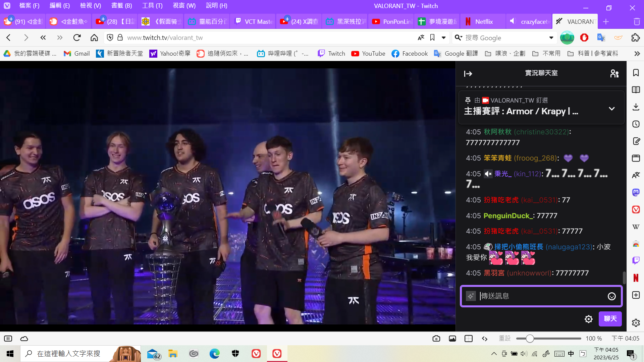The image size is (644, 362).
Task: Open the translate panel in the sidebar
Action: 636,175
